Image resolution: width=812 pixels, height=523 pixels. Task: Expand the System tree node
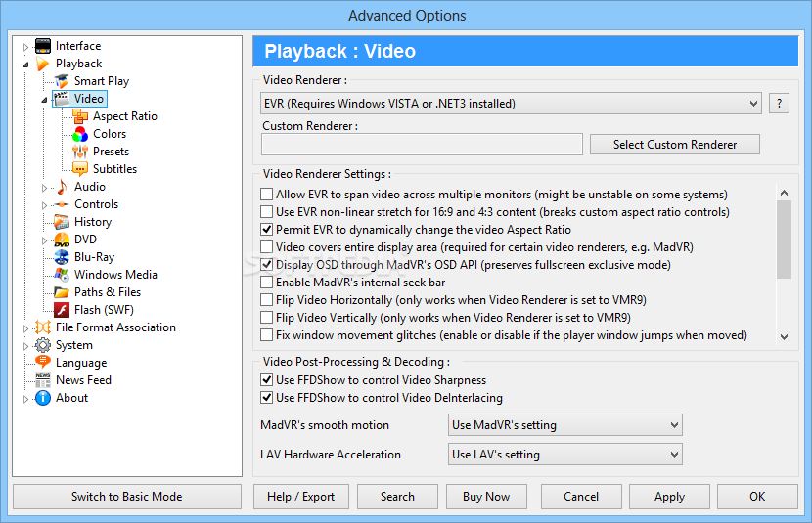point(25,346)
